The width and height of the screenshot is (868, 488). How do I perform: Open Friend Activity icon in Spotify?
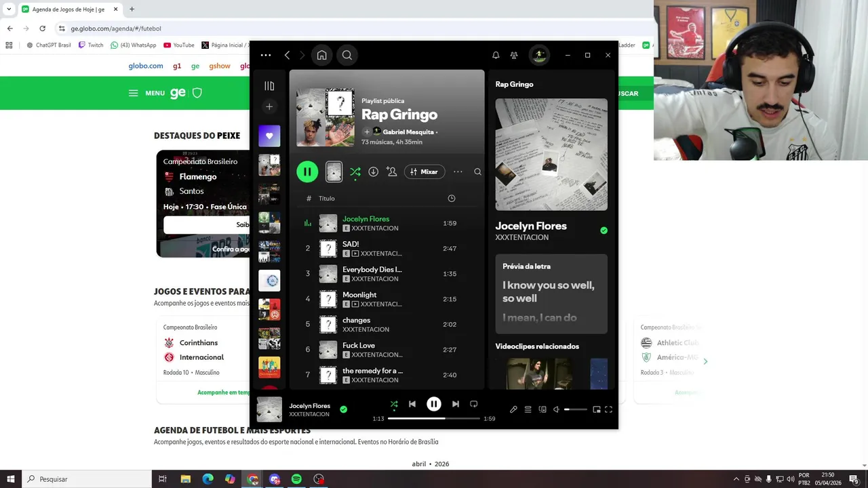pyautogui.click(x=514, y=56)
